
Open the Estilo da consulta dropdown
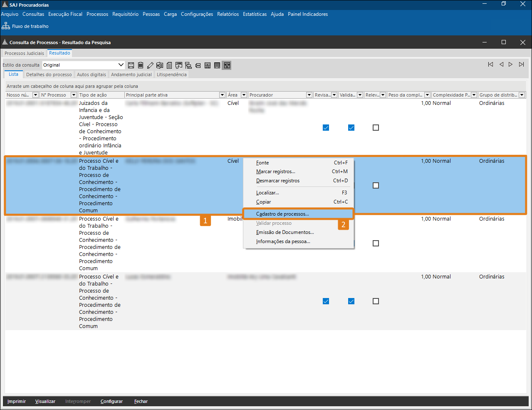(x=121, y=65)
